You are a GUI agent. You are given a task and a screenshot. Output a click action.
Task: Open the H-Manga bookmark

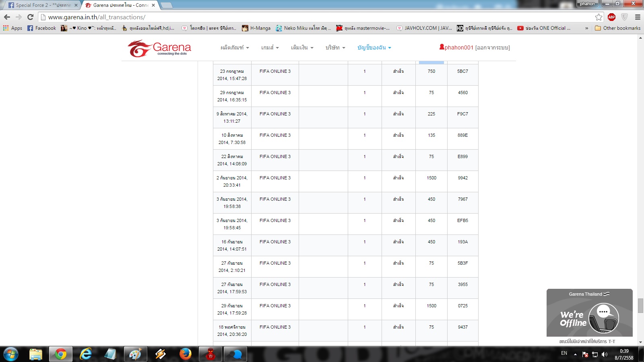point(256,28)
